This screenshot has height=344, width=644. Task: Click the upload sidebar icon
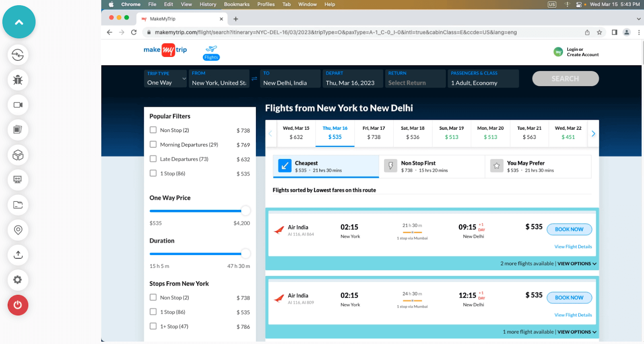[18, 255]
